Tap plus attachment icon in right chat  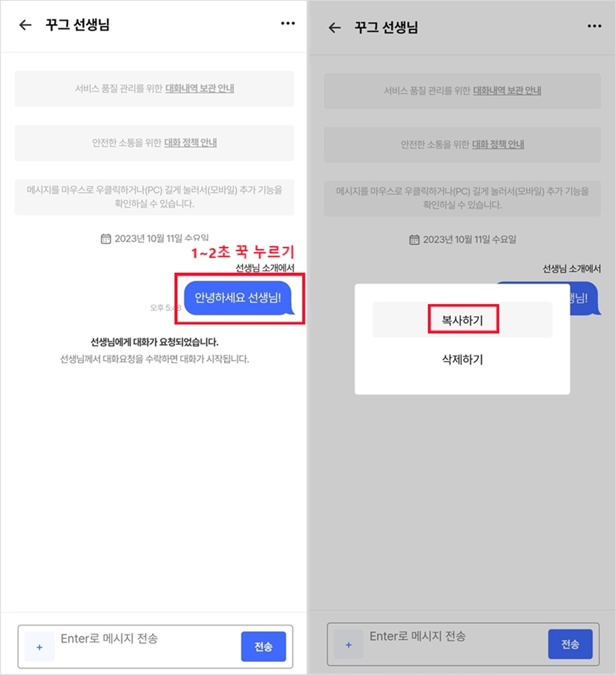[x=348, y=644]
